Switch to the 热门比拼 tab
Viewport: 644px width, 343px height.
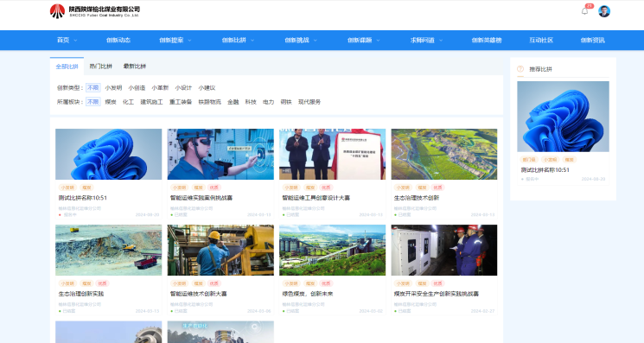100,66
